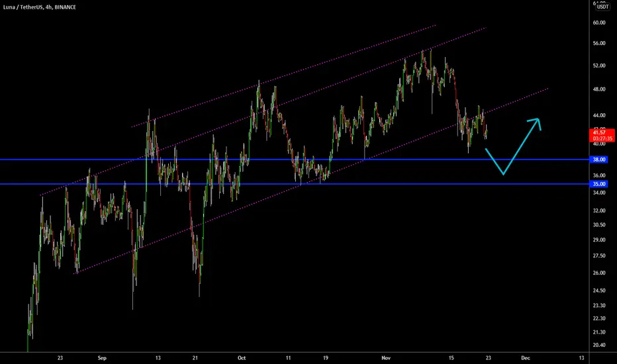Screen dimensions: 617x364
Task: Click the 29.00 price axis label
Action: pos(599,240)
